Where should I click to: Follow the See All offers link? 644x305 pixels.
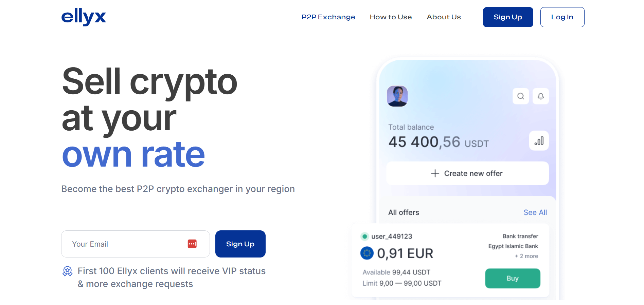pos(535,212)
